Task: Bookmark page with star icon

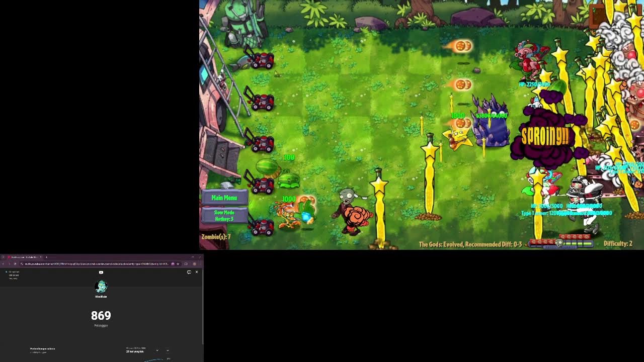Action: (178, 264)
